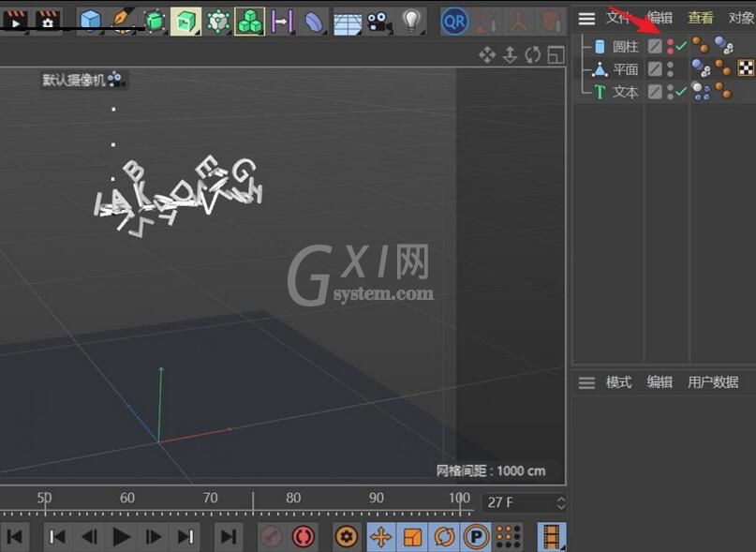Toggle green enable checkmark on 圆柱
756x552 pixels.
681,46
